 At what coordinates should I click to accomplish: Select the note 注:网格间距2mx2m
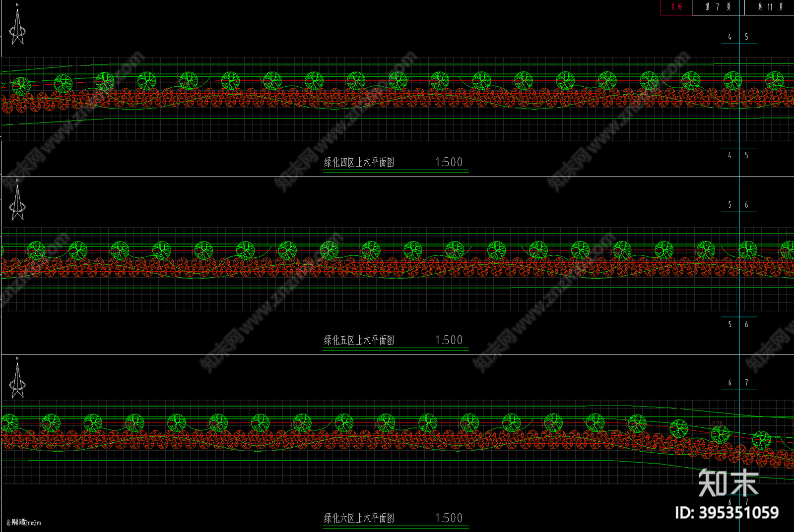tap(24, 523)
